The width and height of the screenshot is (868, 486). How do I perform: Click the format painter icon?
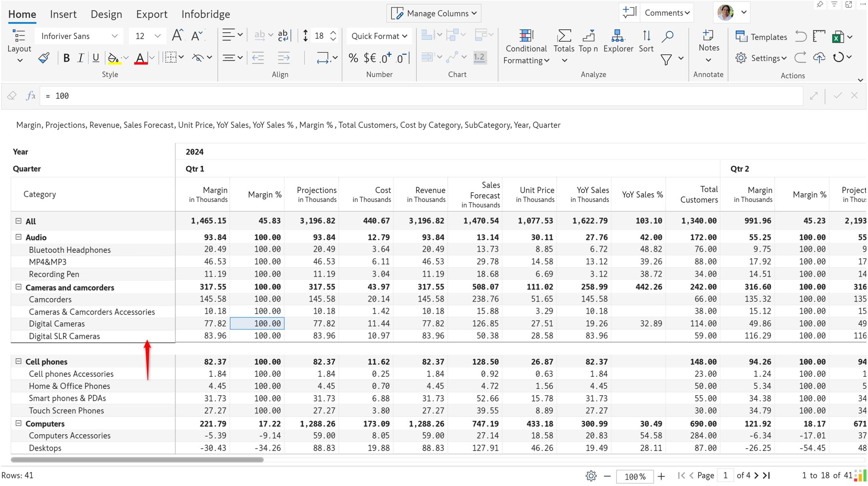click(44, 58)
